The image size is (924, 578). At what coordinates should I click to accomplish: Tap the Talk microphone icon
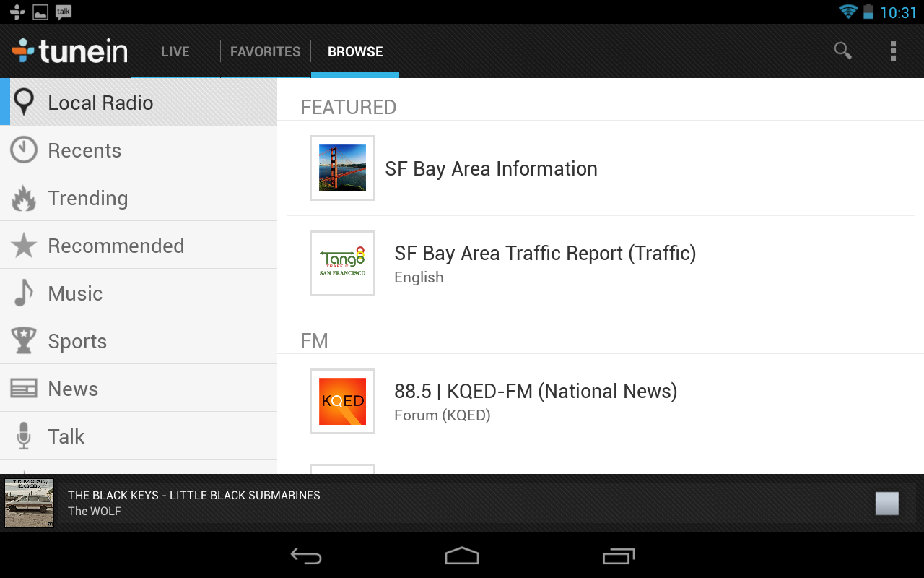point(24,436)
